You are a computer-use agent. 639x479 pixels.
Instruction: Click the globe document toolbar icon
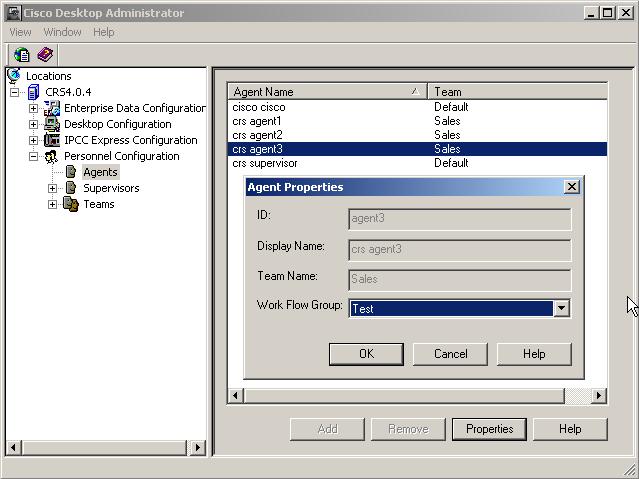click(x=22, y=55)
